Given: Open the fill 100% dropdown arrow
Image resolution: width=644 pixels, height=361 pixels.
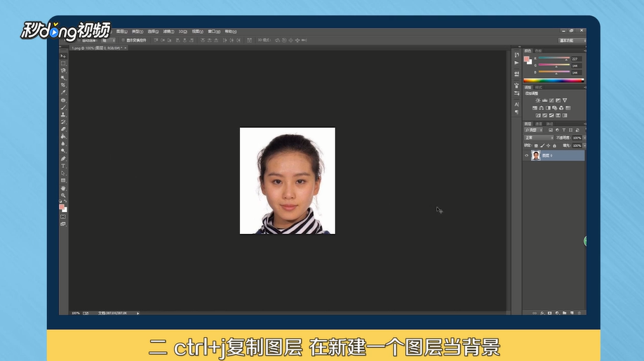Looking at the screenshot, I should click(584, 145).
